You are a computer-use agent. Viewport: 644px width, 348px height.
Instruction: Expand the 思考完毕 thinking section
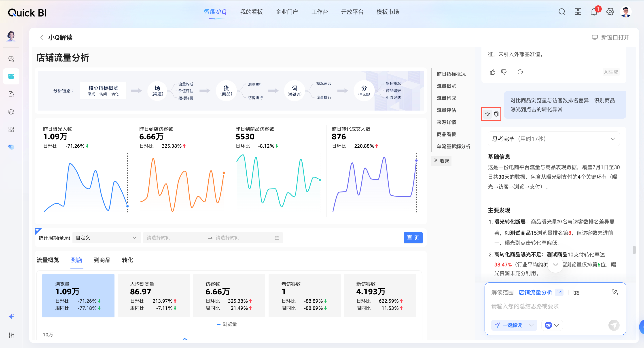pos(553,139)
